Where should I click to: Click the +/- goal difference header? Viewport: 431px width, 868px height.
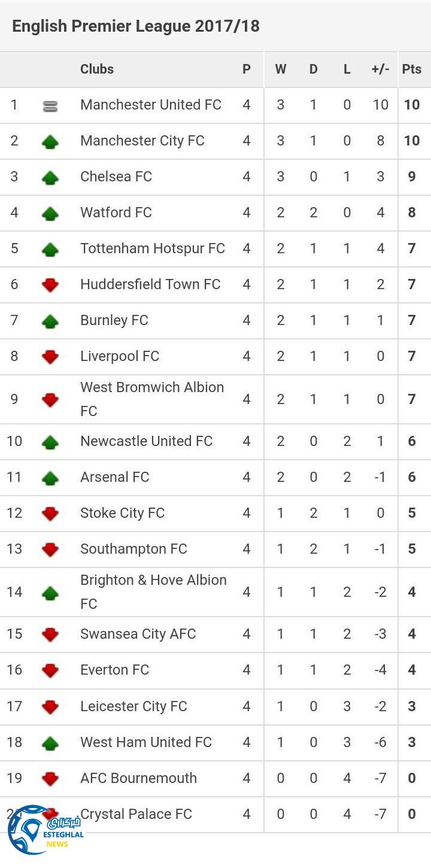point(380,69)
